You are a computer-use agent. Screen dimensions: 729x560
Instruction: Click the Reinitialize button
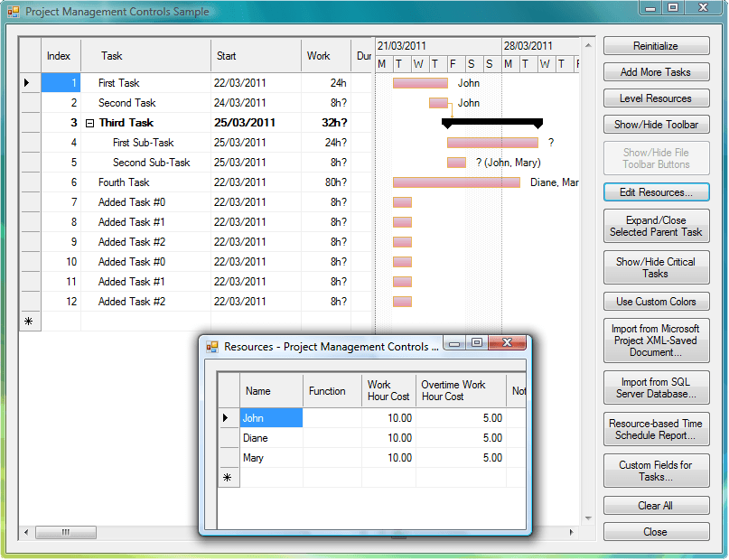tap(656, 46)
